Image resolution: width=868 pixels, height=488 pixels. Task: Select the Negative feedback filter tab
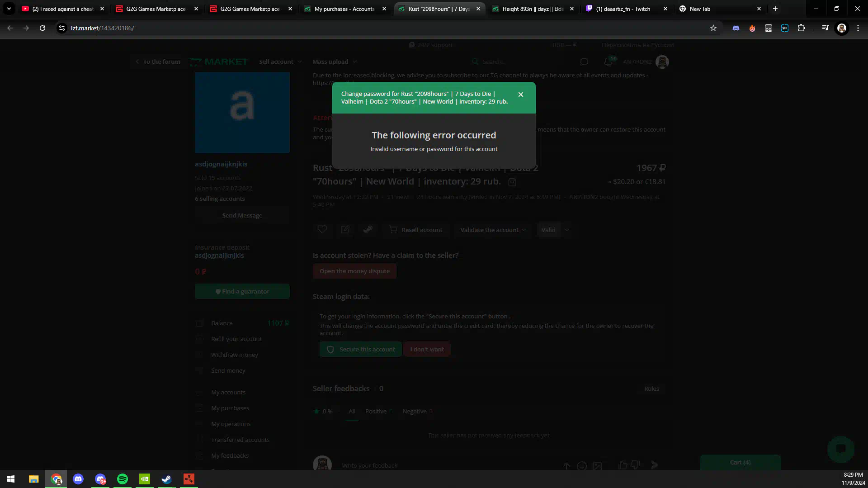(418, 411)
